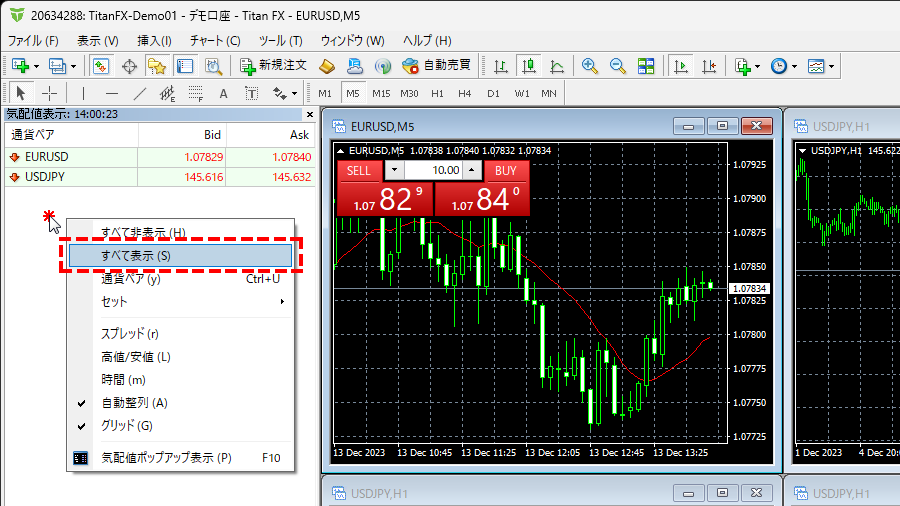Expand the profiles dropdown arrow
This screenshot has height=506, width=900.
click(73, 67)
